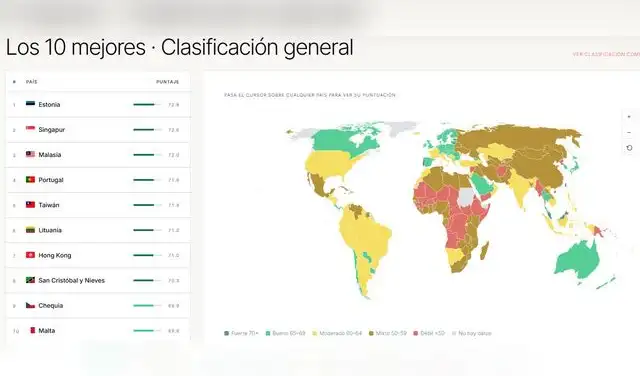Zoom in on the map with plus button
640x376 pixels.
(x=629, y=117)
